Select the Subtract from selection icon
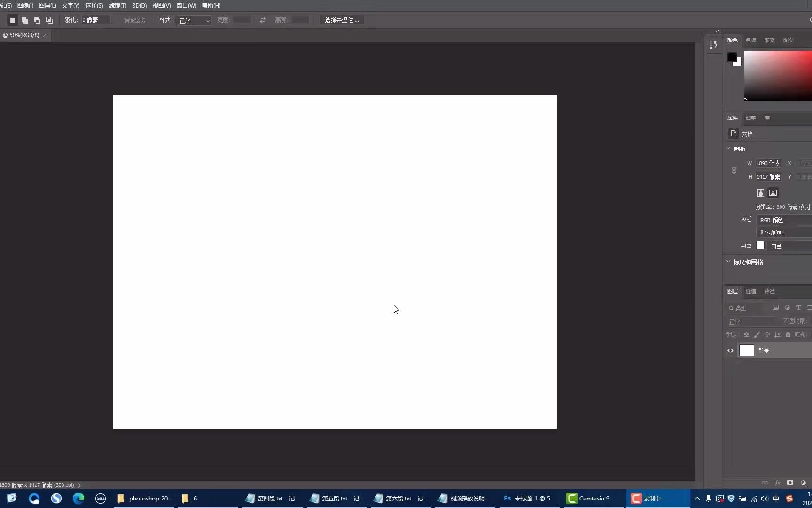The image size is (812, 508). coord(37,20)
